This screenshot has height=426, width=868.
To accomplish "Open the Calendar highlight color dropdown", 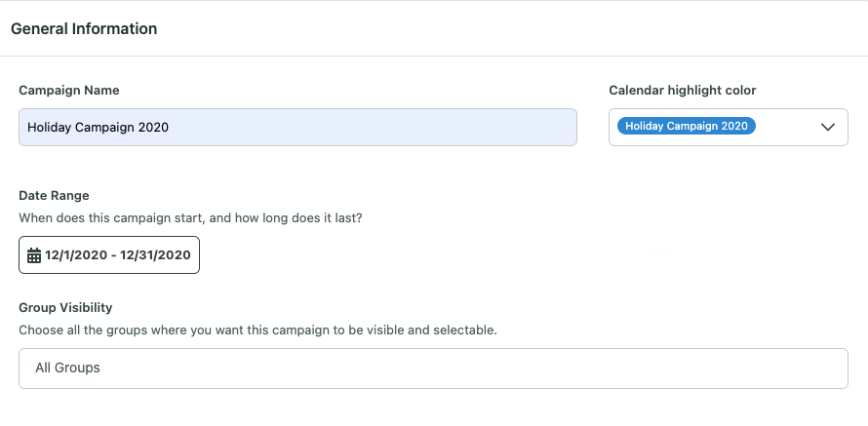I will coord(728,128).
